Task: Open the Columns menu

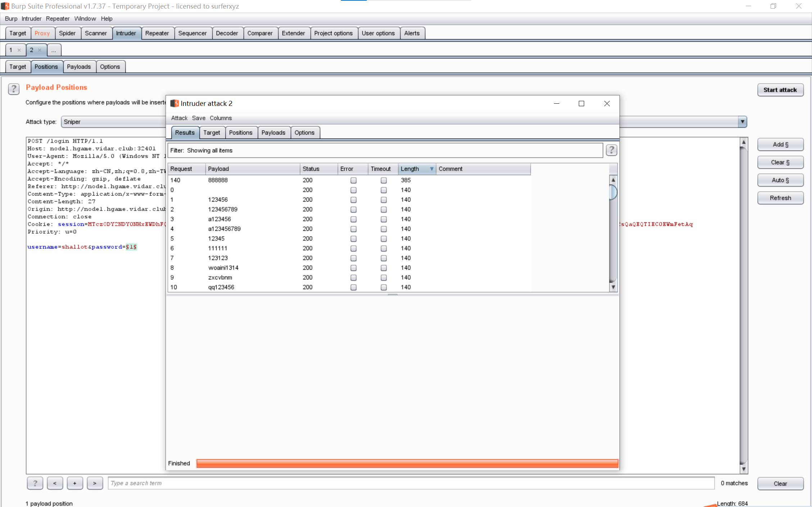Action: tap(221, 118)
